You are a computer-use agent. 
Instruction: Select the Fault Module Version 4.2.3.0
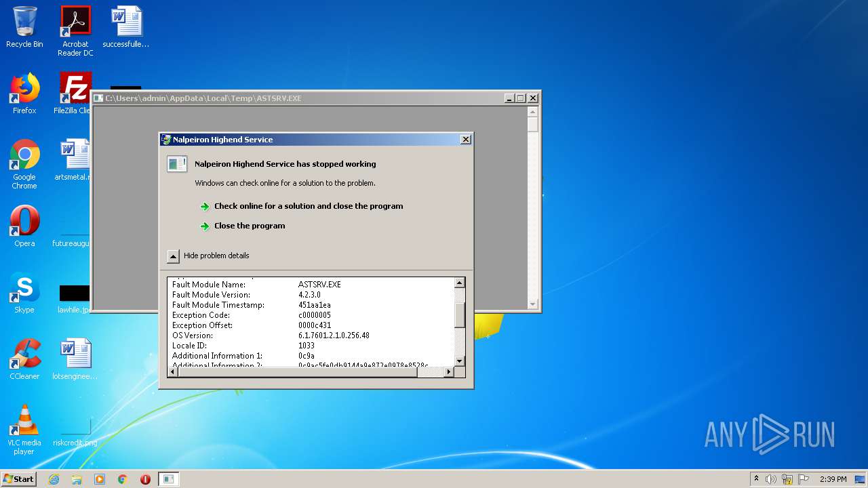click(309, 295)
